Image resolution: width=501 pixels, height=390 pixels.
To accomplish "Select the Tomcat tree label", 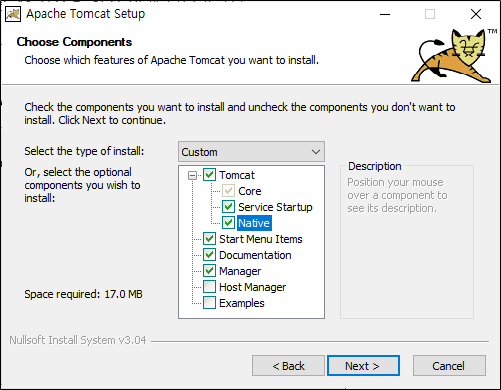I will coord(237,175).
